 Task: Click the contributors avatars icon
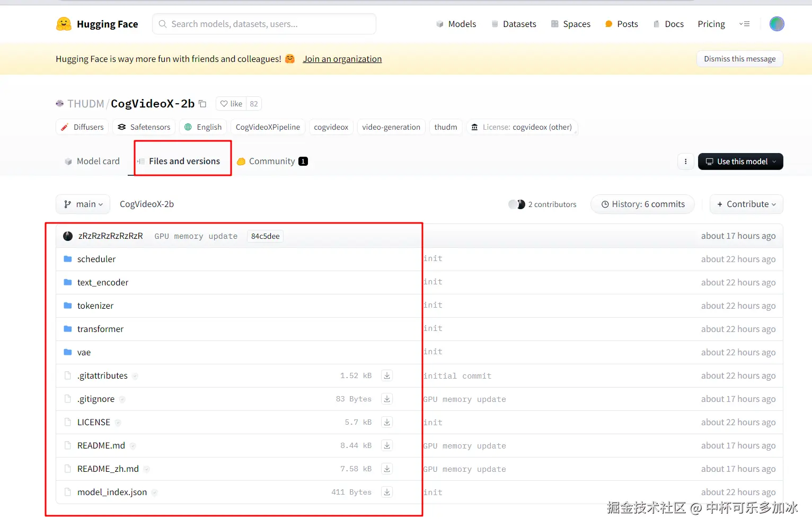(517, 204)
